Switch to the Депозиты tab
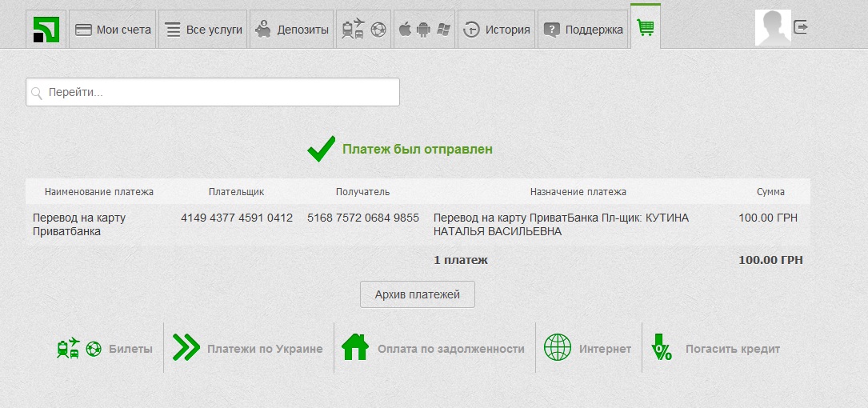This screenshot has width=868, height=408. [292, 30]
